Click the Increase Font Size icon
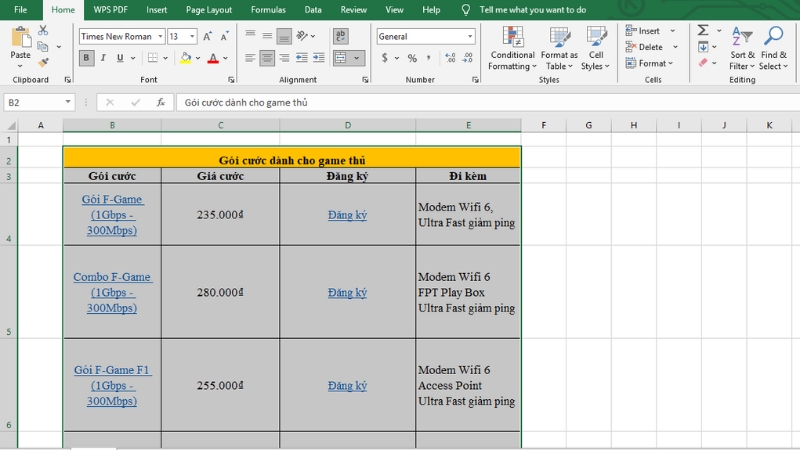800x450 pixels. [208, 36]
